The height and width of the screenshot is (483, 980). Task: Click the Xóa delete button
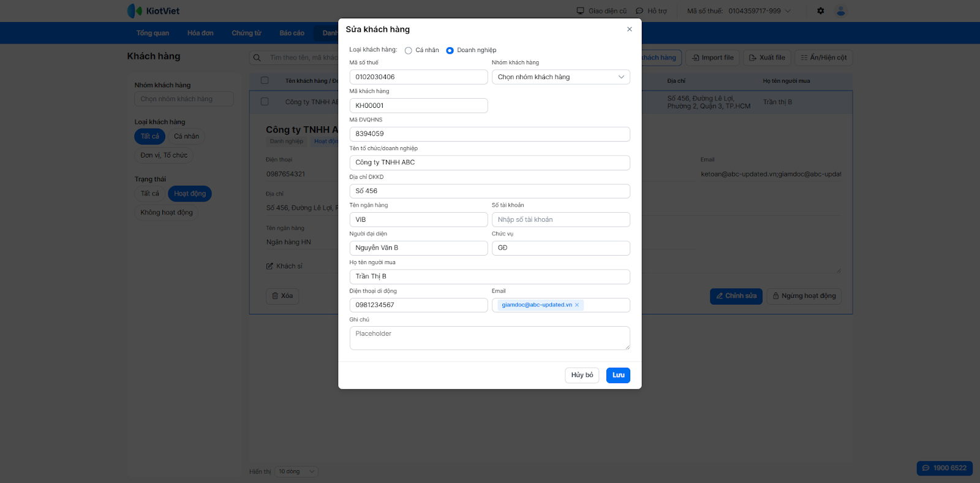[282, 296]
